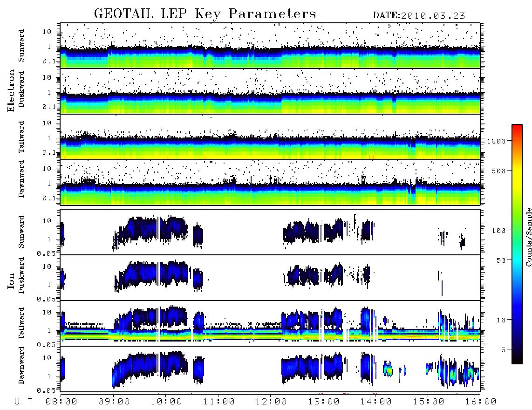Click the 08:00 time axis label
The height and width of the screenshot is (410, 532).
[x=61, y=402]
